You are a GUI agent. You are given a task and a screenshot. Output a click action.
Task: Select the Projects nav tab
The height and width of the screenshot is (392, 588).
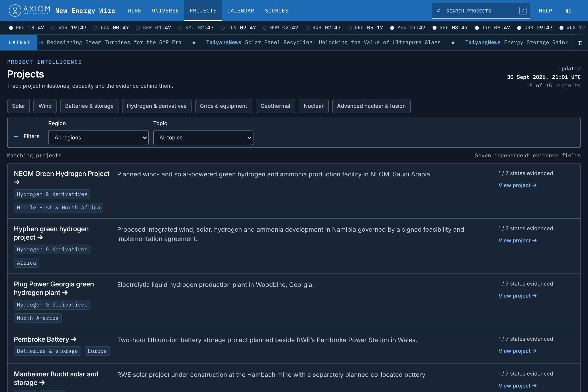(x=203, y=11)
